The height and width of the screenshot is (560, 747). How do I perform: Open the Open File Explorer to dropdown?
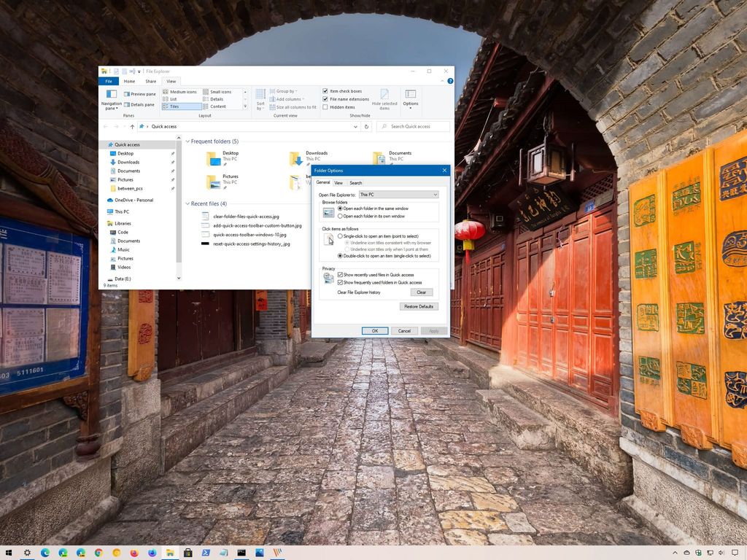pyautogui.click(x=436, y=195)
